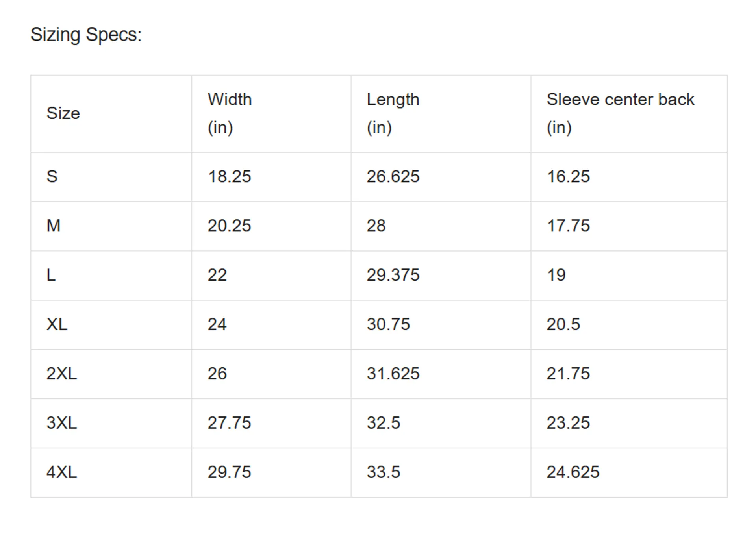Image resolution: width=756 pixels, height=533 pixels.
Task: Select sleeve value 17.75
Action: tap(568, 226)
